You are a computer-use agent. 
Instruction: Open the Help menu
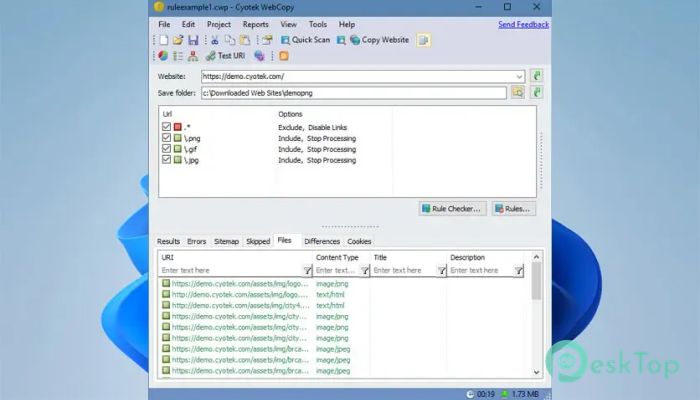coord(347,25)
